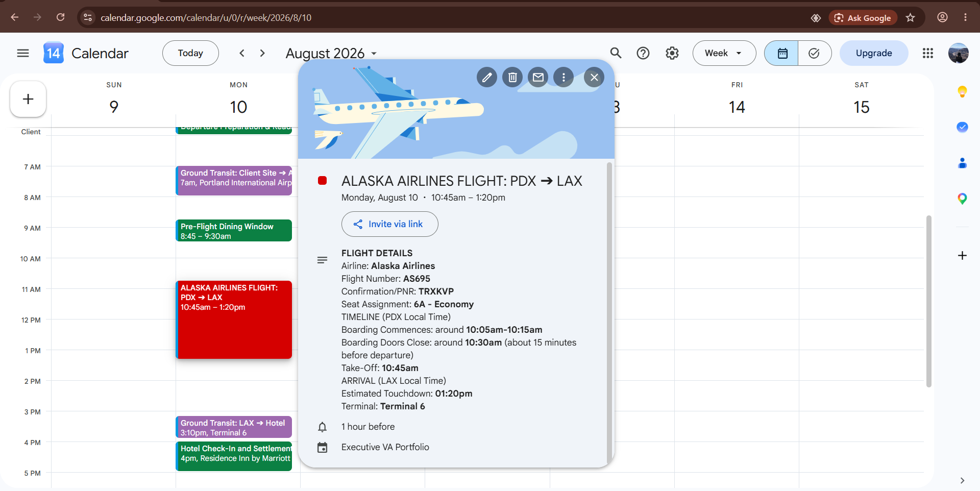
Task: View site information icon in address bar
Action: pos(88,17)
